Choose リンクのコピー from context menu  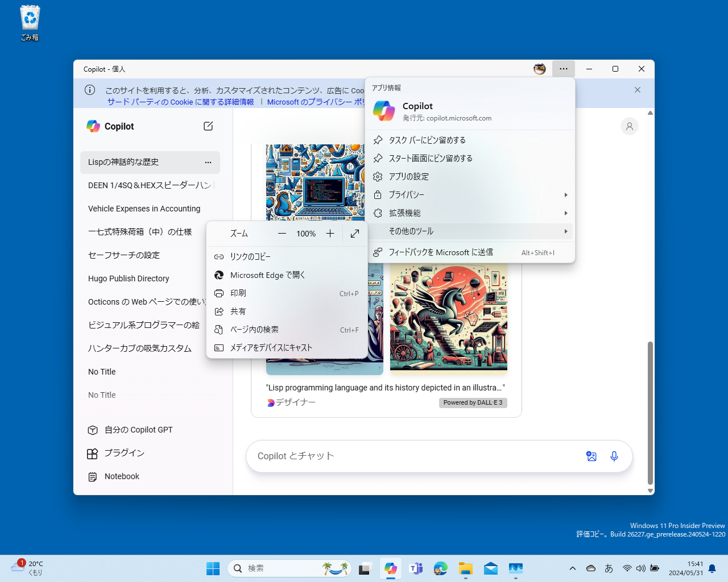[251, 256]
